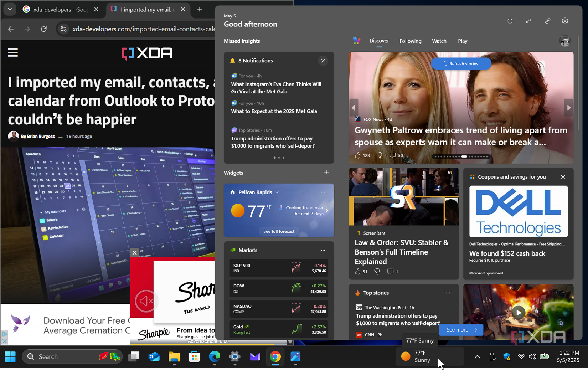588x370 pixels.
Task: Refresh the widgets feed
Action: click(510, 21)
